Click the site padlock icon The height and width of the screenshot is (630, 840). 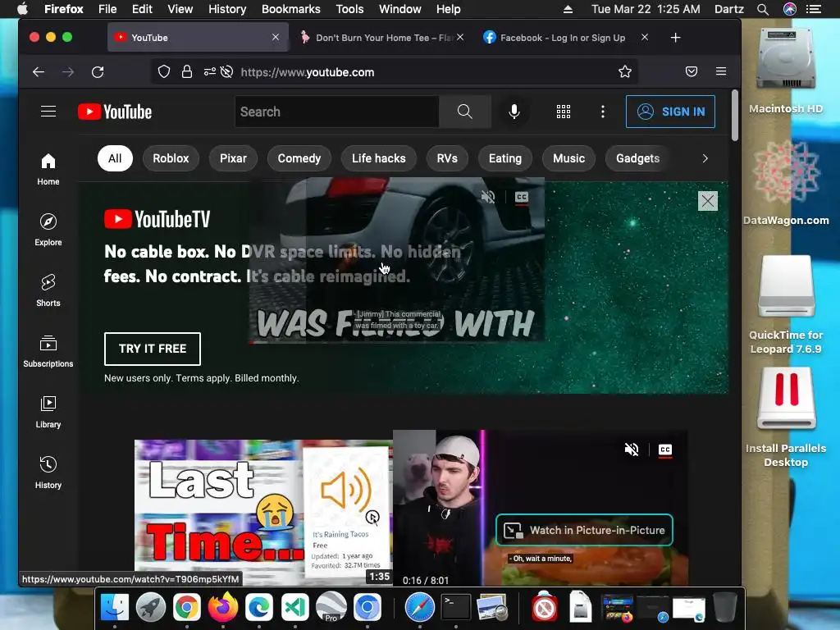pyautogui.click(x=186, y=72)
